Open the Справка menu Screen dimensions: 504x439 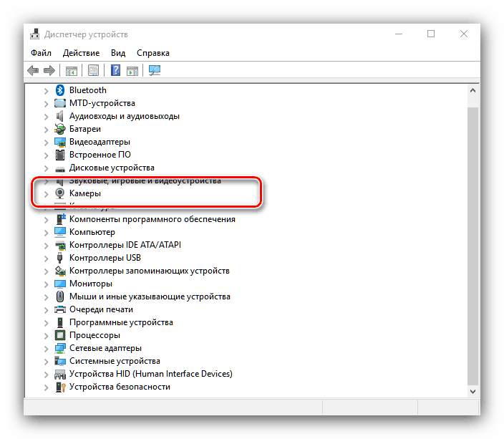point(153,53)
